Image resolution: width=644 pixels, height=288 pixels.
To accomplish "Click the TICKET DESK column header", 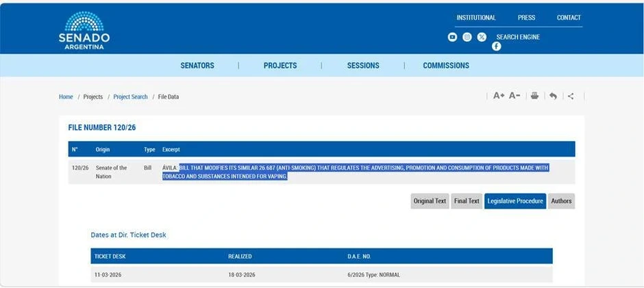I will tap(110, 257).
